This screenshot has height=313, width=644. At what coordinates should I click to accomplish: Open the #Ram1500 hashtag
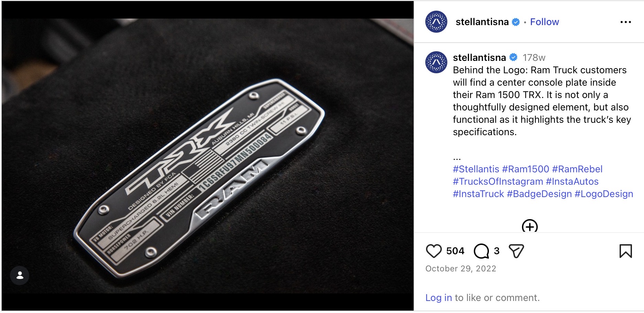pyautogui.click(x=525, y=169)
